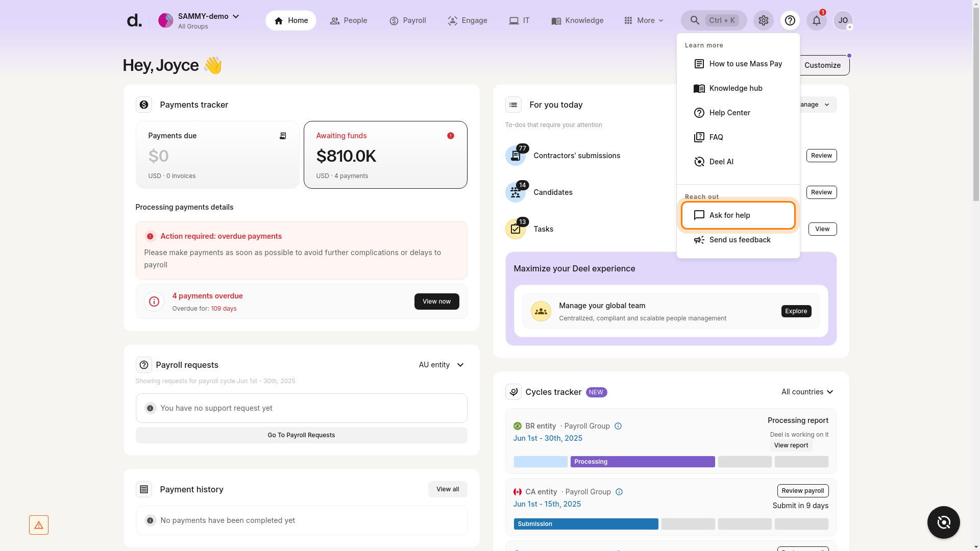Select Knowledge hub from help menu
Image resolution: width=980 pixels, height=551 pixels.
(x=738, y=88)
